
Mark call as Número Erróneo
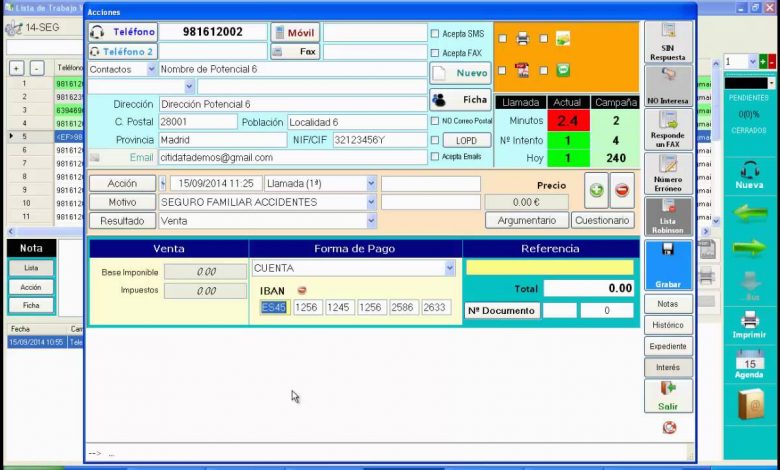click(668, 173)
